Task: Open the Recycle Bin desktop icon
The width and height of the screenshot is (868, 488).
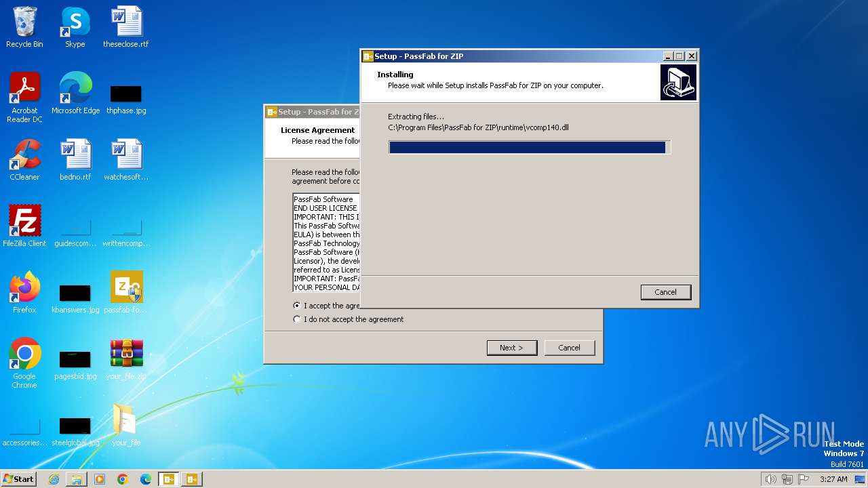Action: tap(24, 27)
